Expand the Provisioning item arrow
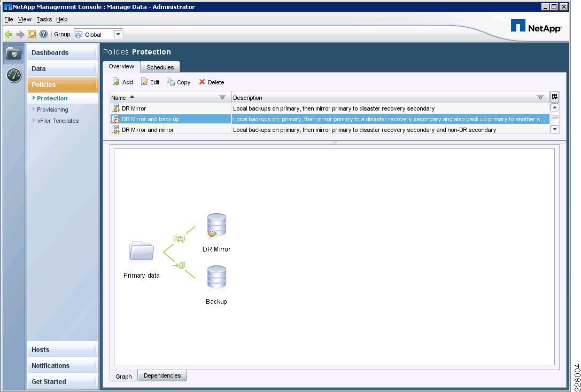581x392 pixels. 34,109
